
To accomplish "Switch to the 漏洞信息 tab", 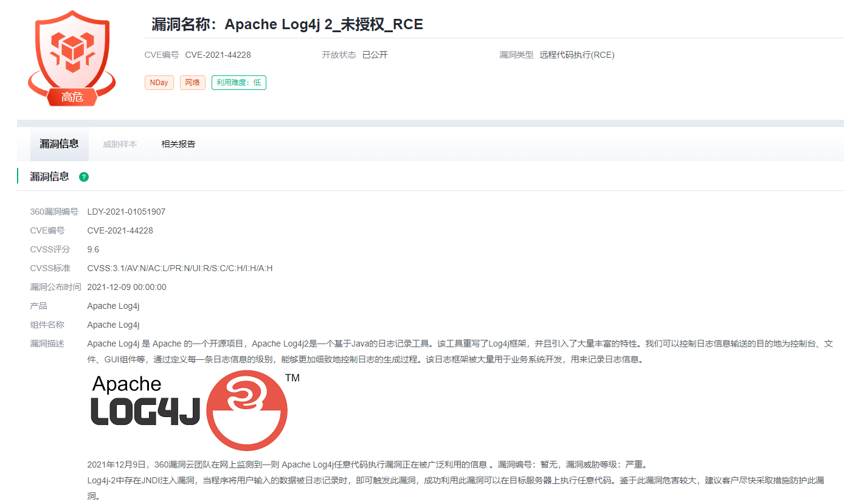I will 60,144.
